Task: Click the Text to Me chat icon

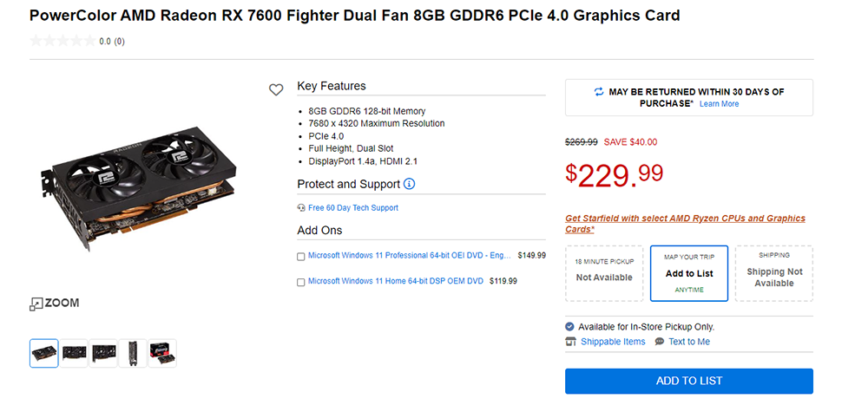Action: [660, 342]
